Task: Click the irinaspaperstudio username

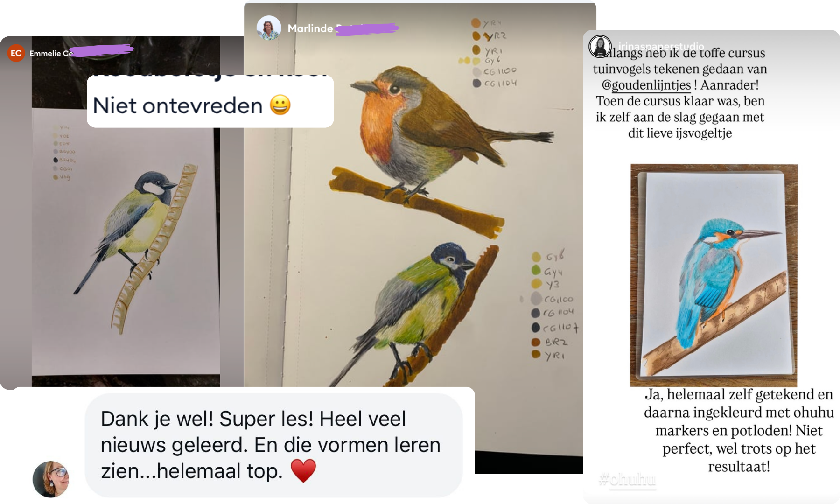Action: (661, 46)
